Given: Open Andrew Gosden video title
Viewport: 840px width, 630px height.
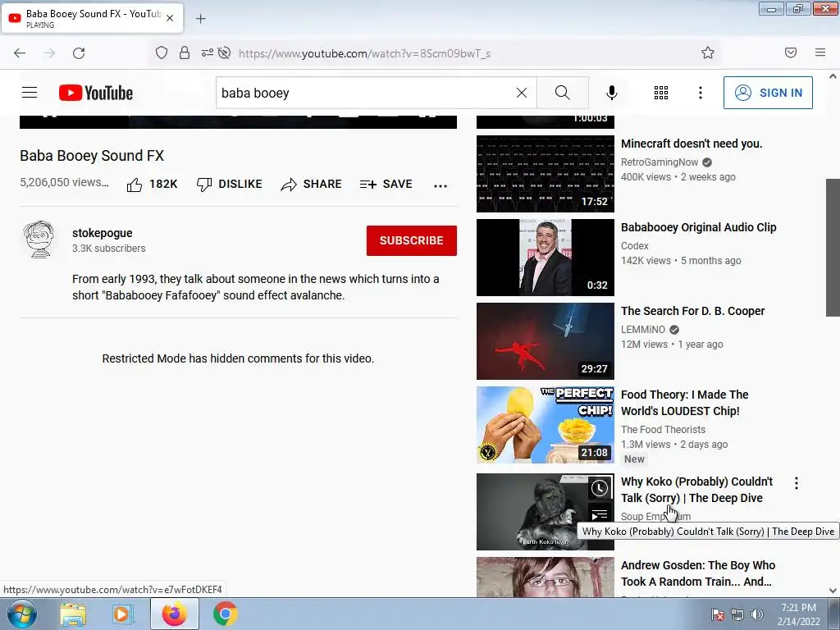Looking at the screenshot, I should pos(698,573).
